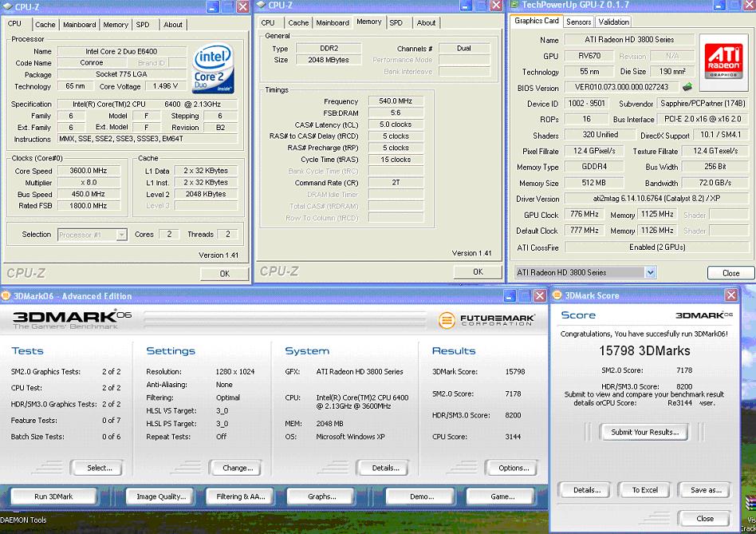
Task: Click the DAEMON Tools taskbar item
Action: click(23, 520)
